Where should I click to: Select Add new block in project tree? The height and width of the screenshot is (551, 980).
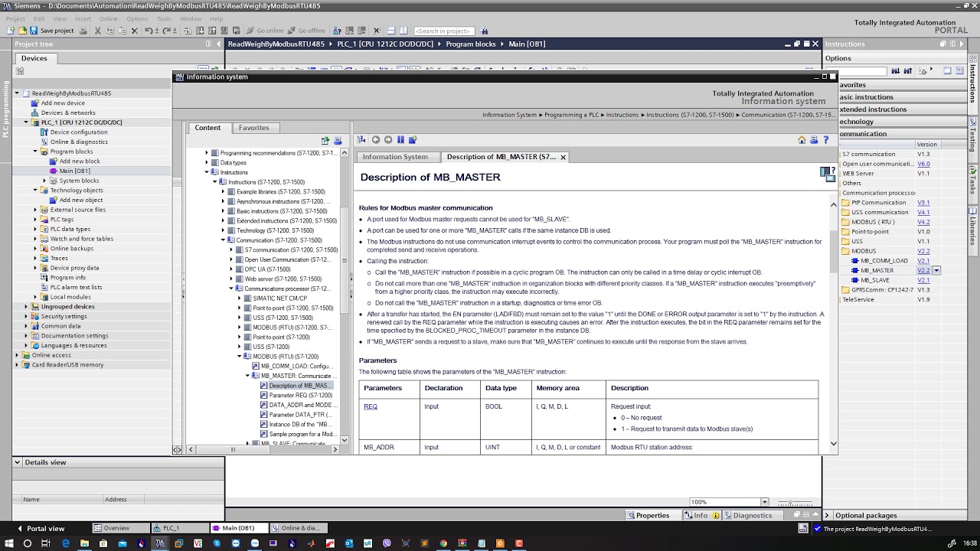click(80, 161)
